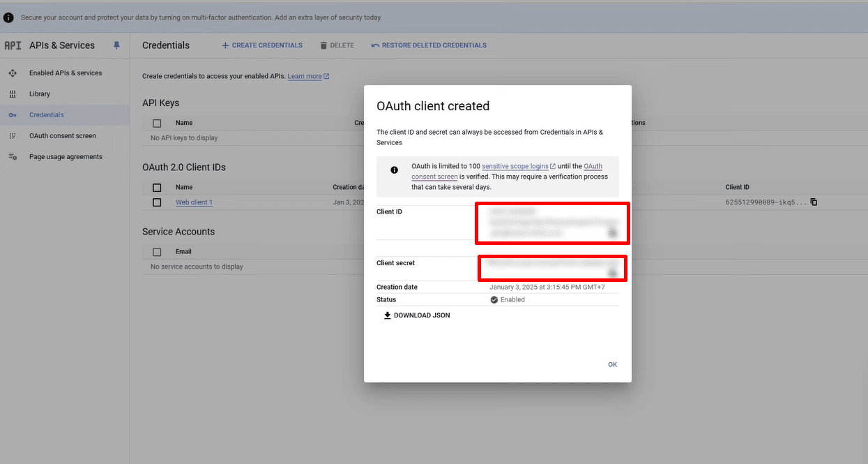Click the Client ID column header
The width and height of the screenshot is (868, 464).
[738, 187]
